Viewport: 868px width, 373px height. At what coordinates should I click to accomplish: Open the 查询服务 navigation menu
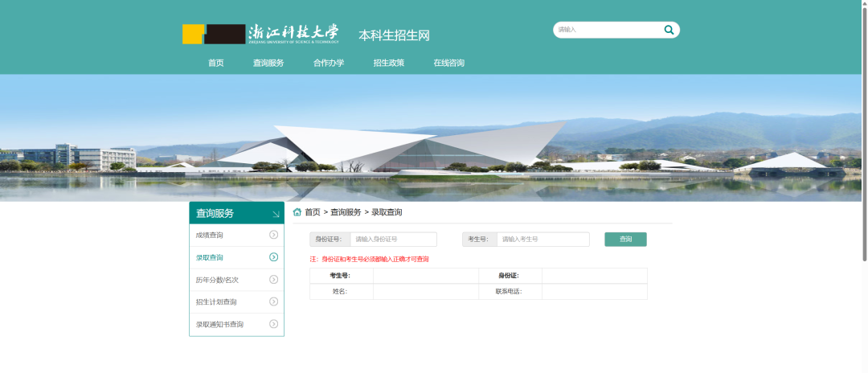pos(268,63)
